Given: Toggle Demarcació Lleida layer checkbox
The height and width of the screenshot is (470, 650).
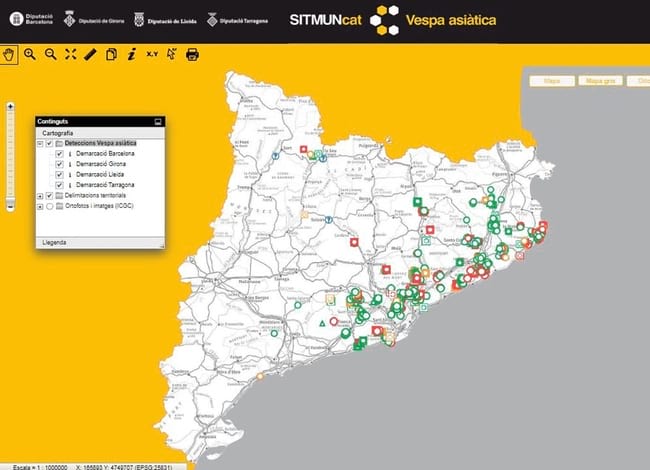Looking at the screenshot, I should pyautogui.click(x=59, y=174).
